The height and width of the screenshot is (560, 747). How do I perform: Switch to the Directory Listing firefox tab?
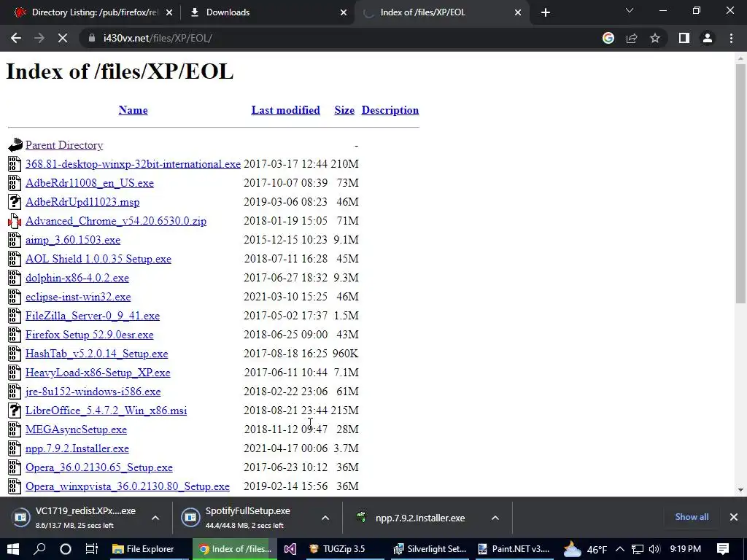tap(94, 12)
